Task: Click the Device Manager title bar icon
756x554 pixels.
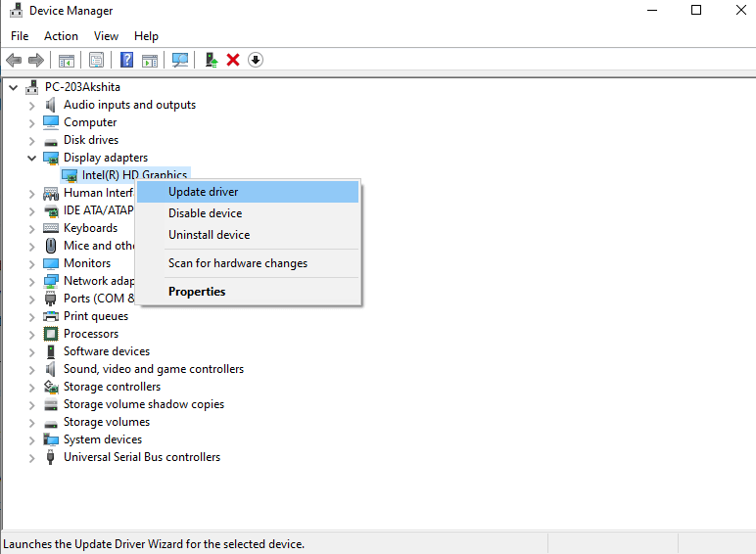Action: (16, 10)
